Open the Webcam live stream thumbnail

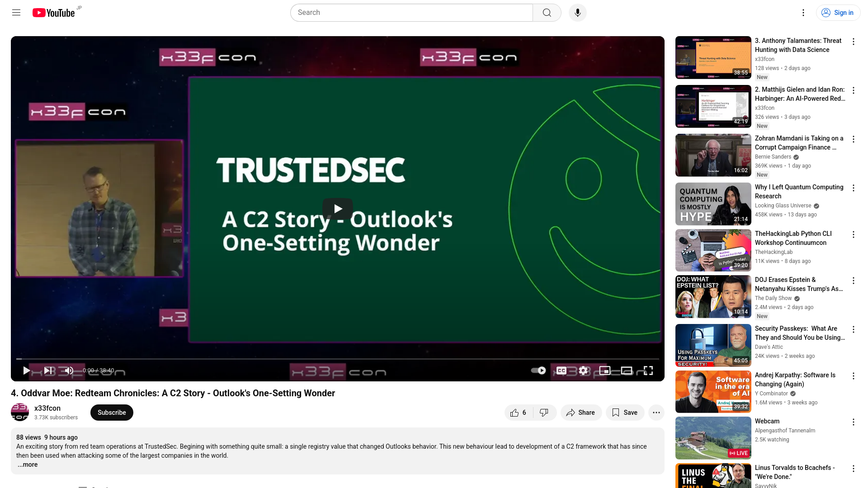[713, 438]
